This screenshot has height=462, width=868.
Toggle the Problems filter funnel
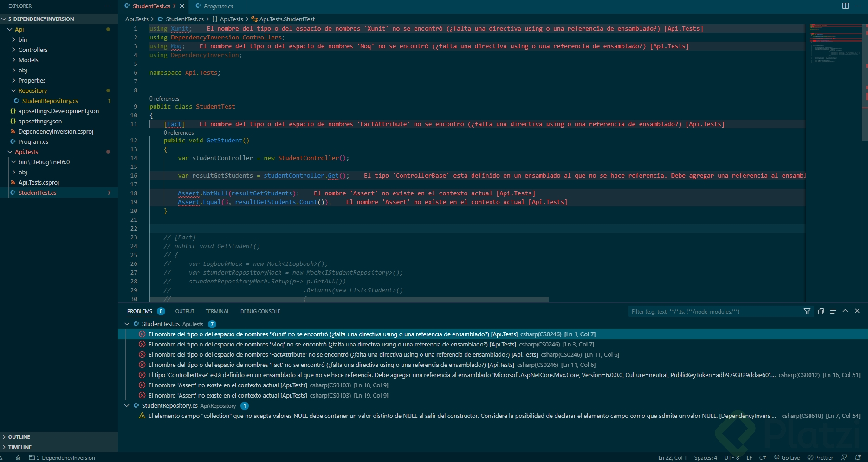click(808, 311)
